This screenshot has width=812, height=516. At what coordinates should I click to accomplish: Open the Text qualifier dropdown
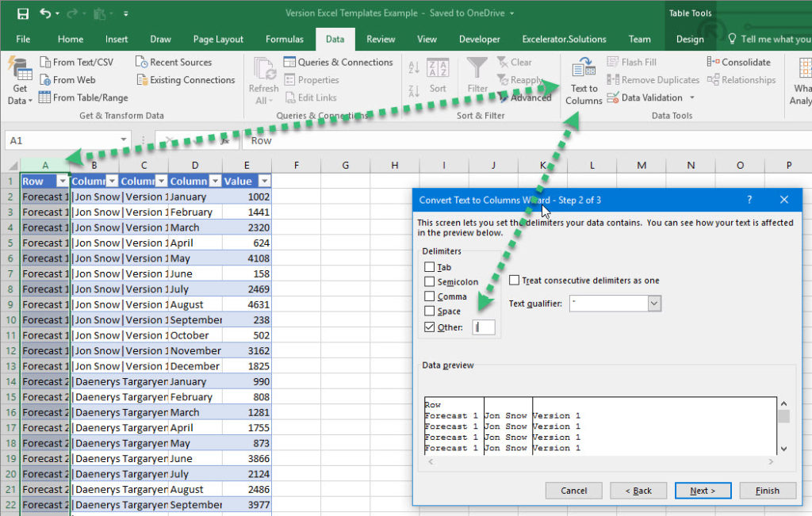click(x=653, y=304)
